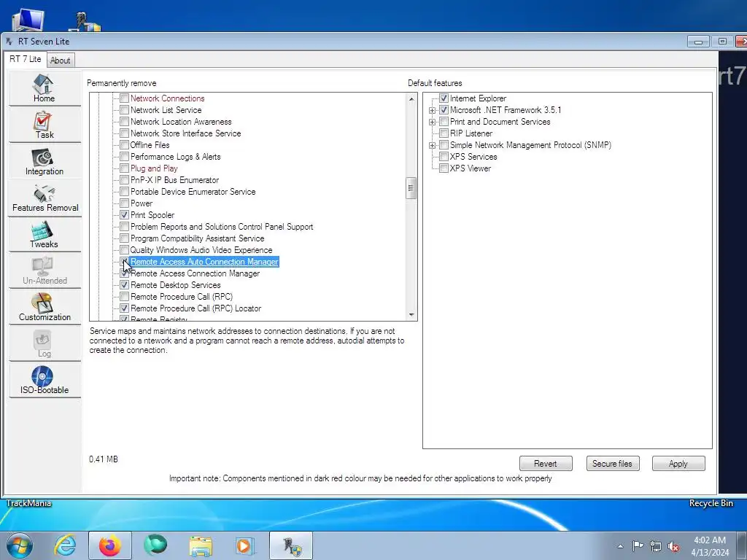Open Windows Start menu orb
747x560 pixels.
pyautogui.click(x=20, y=545)
